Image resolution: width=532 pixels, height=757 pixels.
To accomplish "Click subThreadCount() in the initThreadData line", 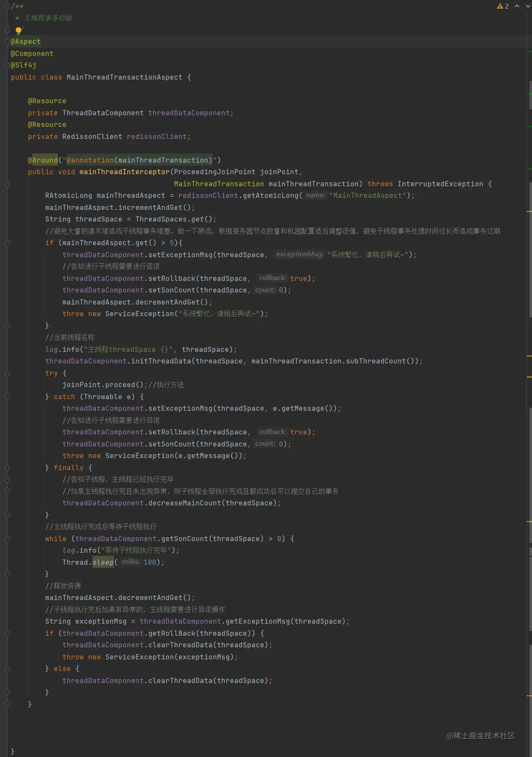I will pos(382,361).
